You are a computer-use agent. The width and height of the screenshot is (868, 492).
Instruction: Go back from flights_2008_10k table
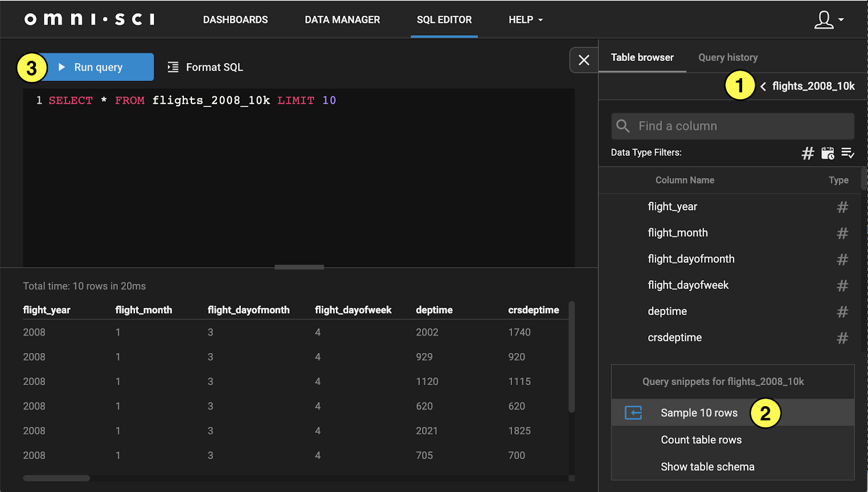(763, 86)
